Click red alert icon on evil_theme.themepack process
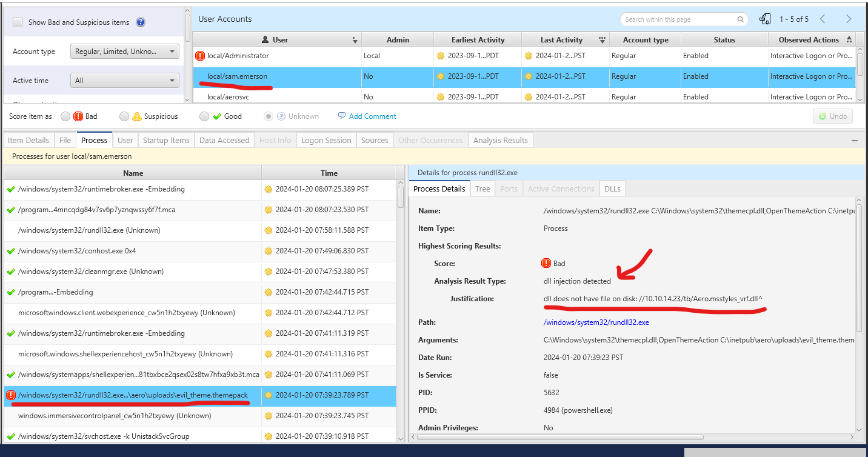The height and width of the screenshot is (457, 868). [x=11, y=395]
